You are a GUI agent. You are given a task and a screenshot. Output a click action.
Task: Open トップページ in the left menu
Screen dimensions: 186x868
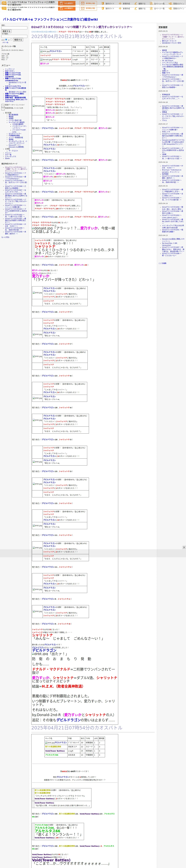pyautogui.click(x=10, y=69)
